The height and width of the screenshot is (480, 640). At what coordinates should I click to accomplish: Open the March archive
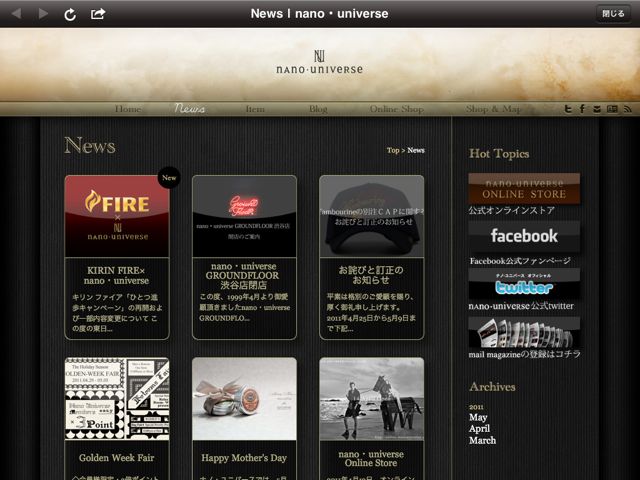(x=482, y=441)
